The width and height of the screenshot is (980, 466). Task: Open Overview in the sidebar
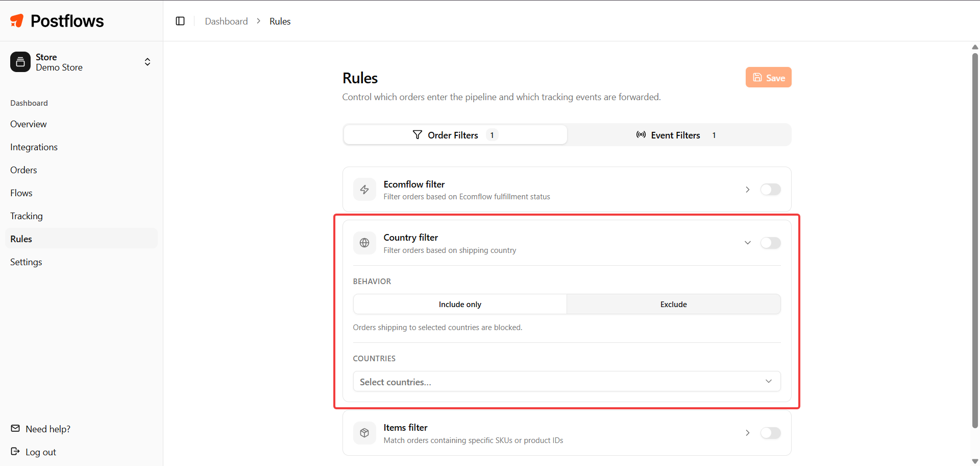pos(81,124)
